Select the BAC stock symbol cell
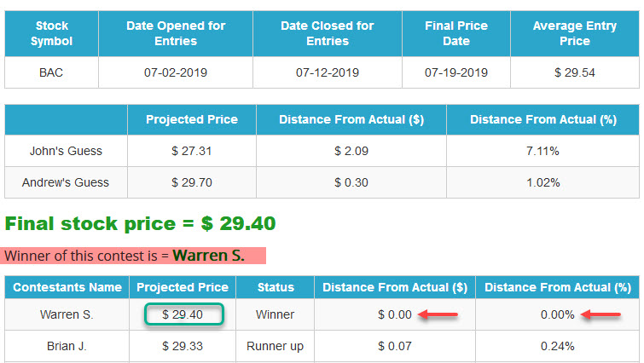 pyautogui.click(x=51, y=72)
